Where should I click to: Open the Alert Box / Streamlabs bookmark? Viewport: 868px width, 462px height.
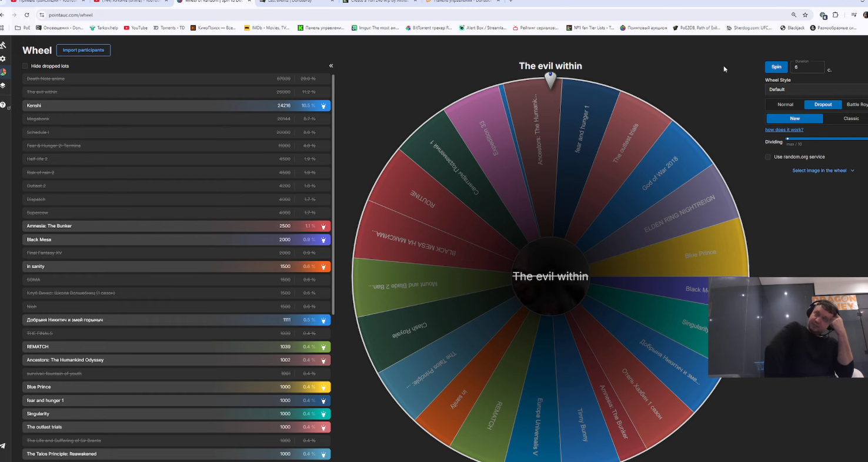(482, 28)
